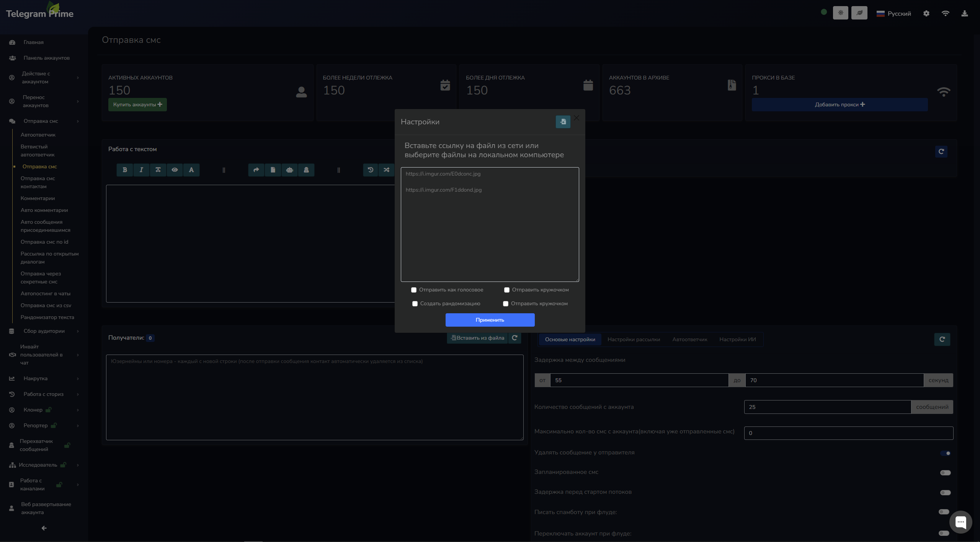The width and height of the screenshot is (980, 542).
Task: Expand the Сбор аудитории sidebar section
Action: click(44, 331)
